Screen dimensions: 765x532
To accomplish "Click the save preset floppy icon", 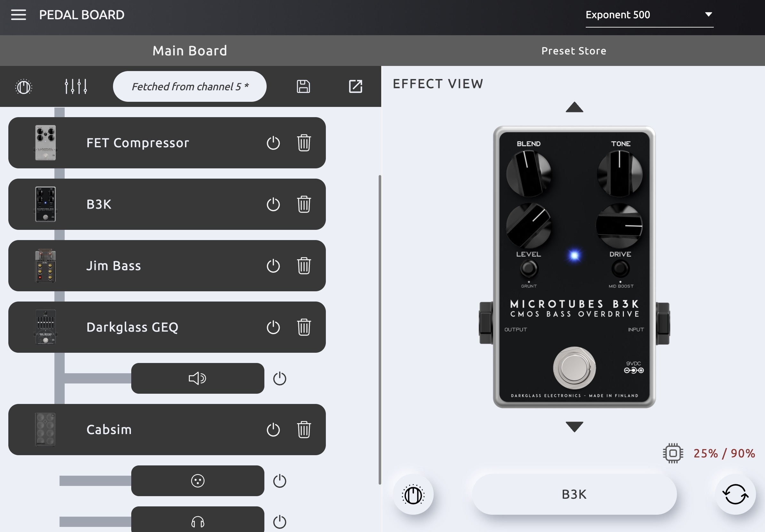I will coord(303,87).
